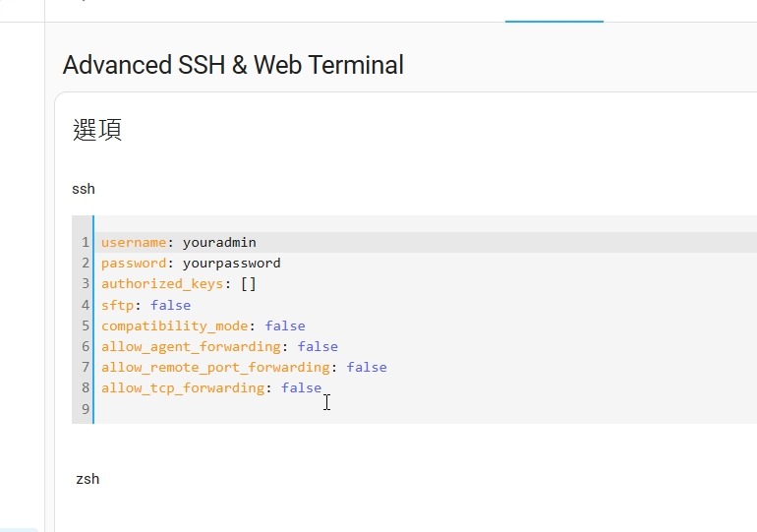Click line number 5 in the gutter
757x532 pixels.
tap(86, 325)
